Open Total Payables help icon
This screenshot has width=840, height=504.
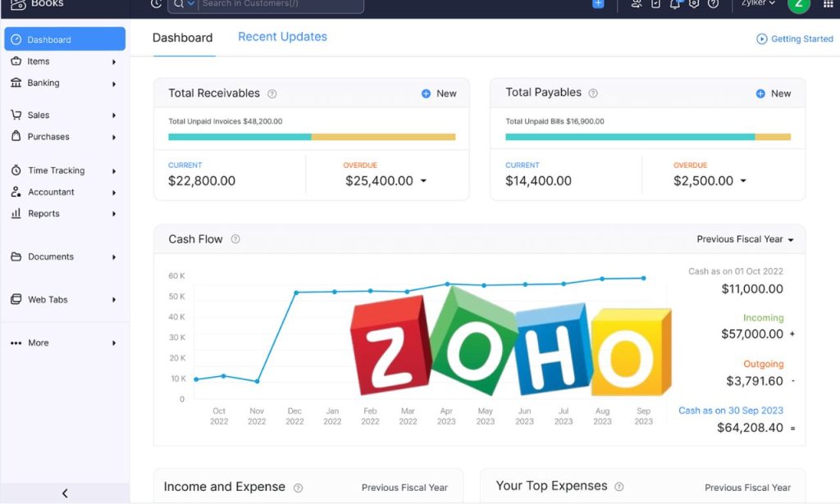point(593,93)
